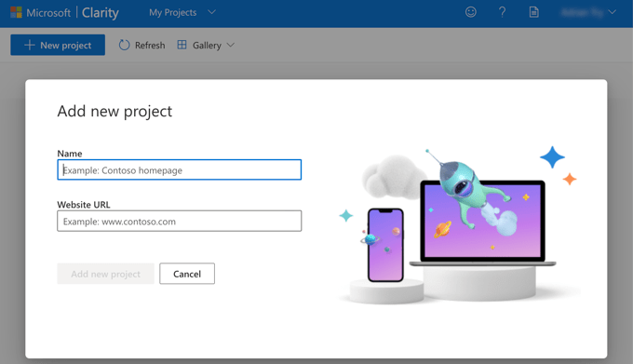Focus the Website URL input field

coord(180,221)
